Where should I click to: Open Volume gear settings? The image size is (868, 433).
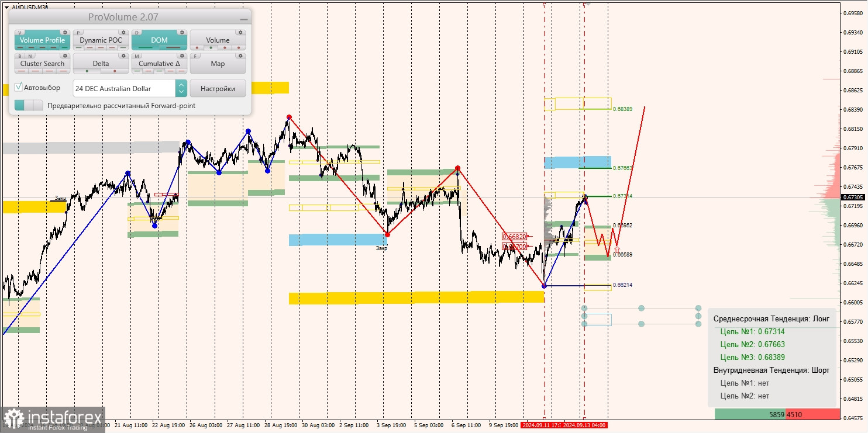[240, 33]
